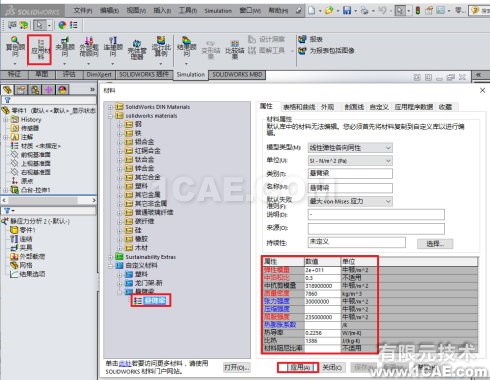Expand the 铝合金 (aluminium alloys) folder
Viewport: 490px width, 380px height.
point(120,142)
